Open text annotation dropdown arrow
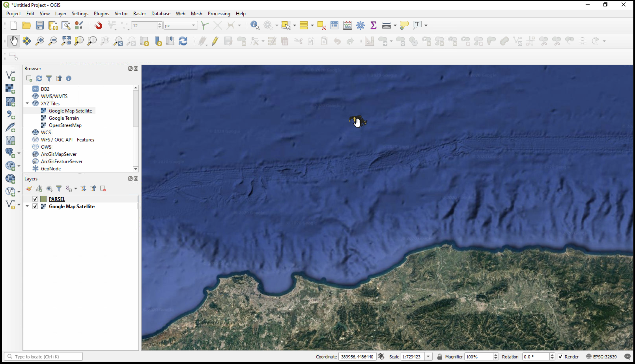 coord(426,25)
